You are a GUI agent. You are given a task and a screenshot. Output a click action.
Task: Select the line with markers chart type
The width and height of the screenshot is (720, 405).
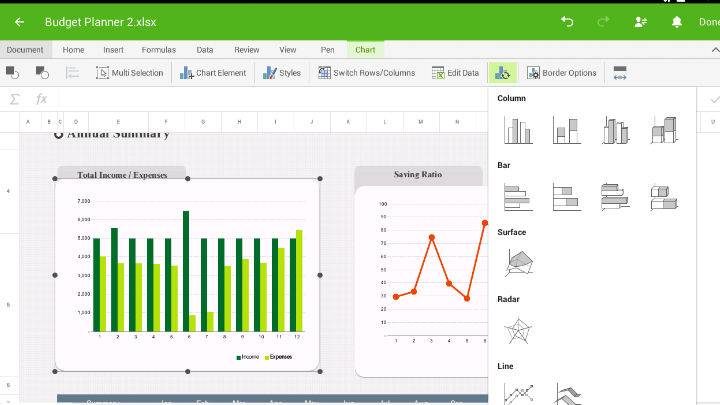coord(518,392)
